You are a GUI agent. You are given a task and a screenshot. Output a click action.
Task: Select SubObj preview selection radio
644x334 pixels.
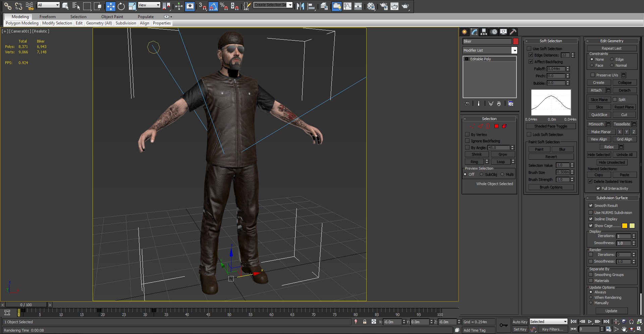pos(481,174)
